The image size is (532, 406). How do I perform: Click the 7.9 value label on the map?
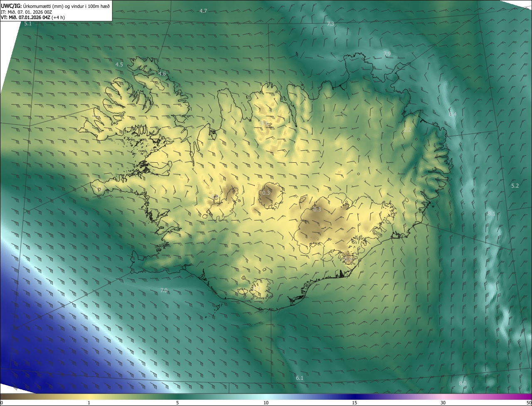[387, 54]
